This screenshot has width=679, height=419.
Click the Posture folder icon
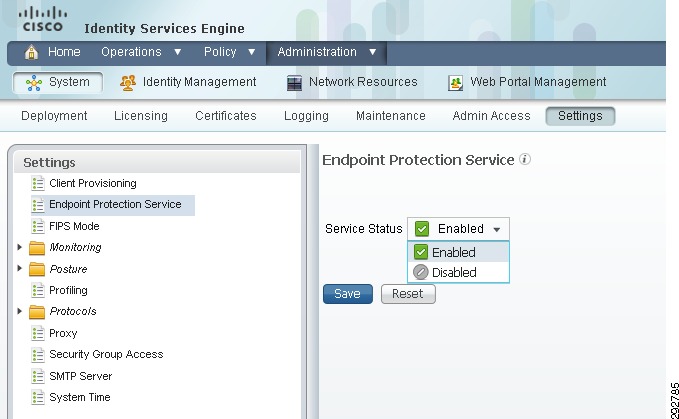(37, 269)
